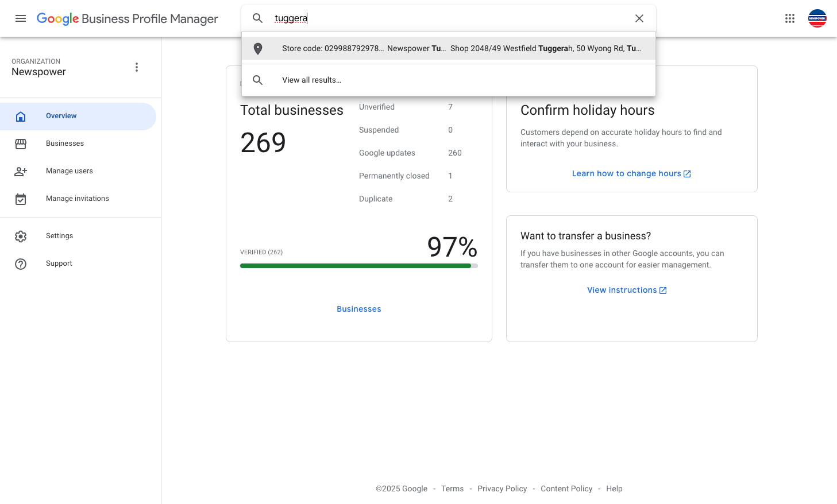Click the Settings gear icon
Screen dimensions: 837x504
21,237
